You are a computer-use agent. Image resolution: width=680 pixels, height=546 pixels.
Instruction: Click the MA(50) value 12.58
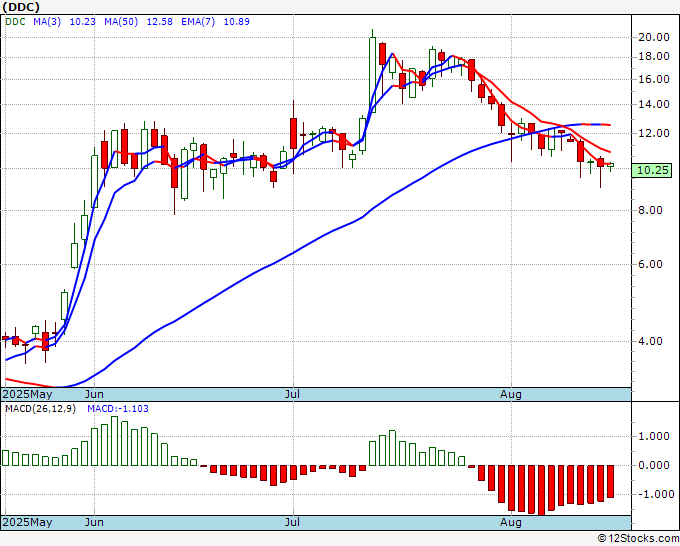(x=160, y=22)
